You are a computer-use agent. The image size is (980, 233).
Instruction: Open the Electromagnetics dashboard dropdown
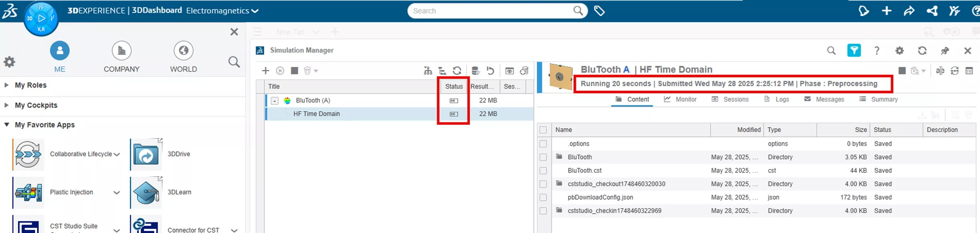pyautogui.click(x=222, y=11)
